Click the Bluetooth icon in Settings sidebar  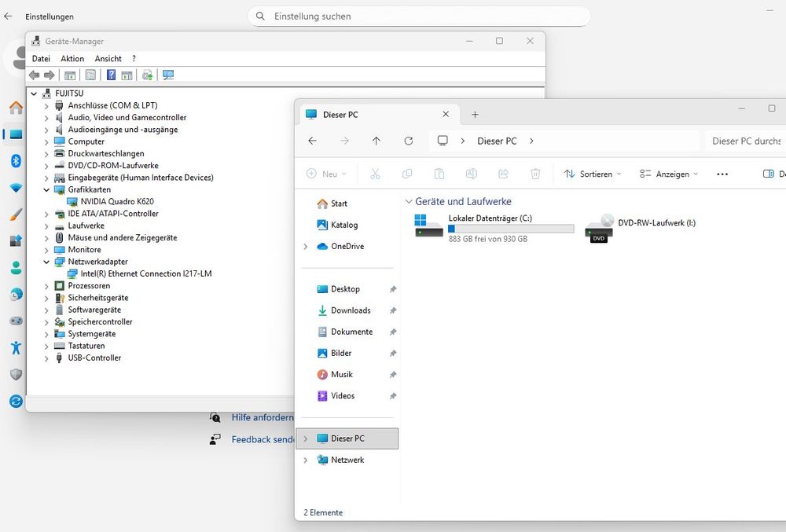15,161
